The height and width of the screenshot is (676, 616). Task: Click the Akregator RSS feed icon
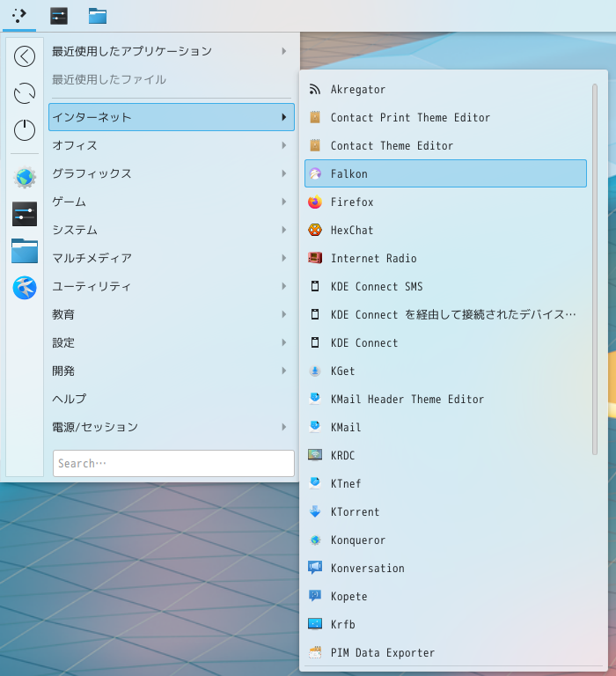pyautogui.click(x=315, y=89)
